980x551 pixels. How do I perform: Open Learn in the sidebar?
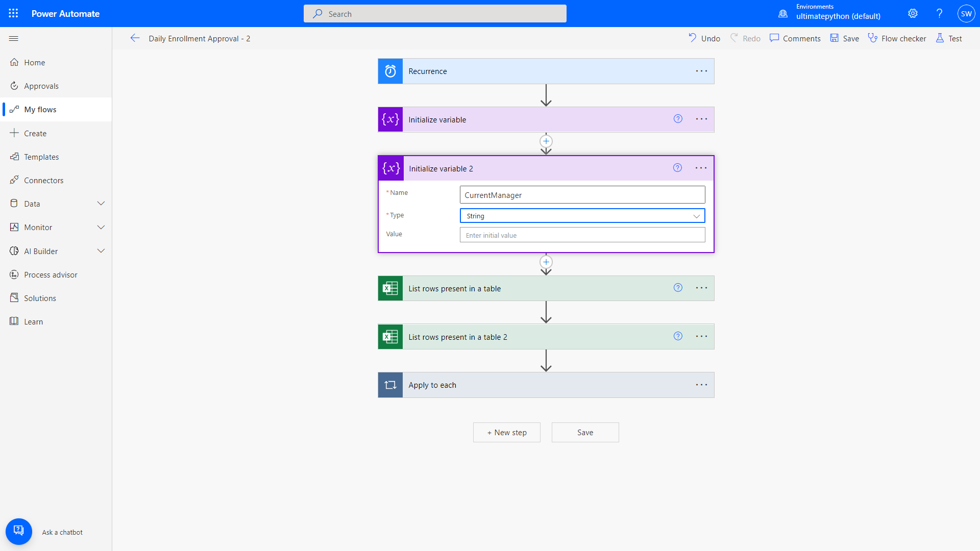(56, 321)
